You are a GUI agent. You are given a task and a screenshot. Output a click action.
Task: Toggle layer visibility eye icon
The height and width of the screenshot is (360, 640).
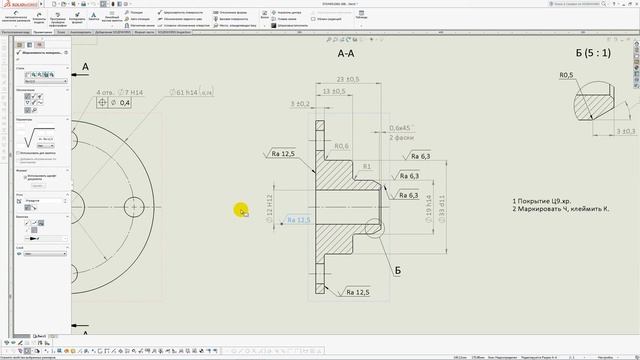19,254
